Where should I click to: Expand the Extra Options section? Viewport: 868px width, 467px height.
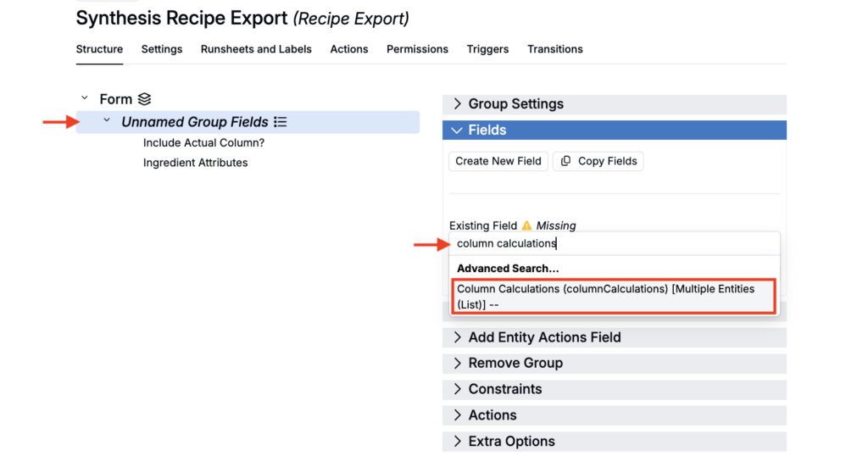[x=458, y=442]
